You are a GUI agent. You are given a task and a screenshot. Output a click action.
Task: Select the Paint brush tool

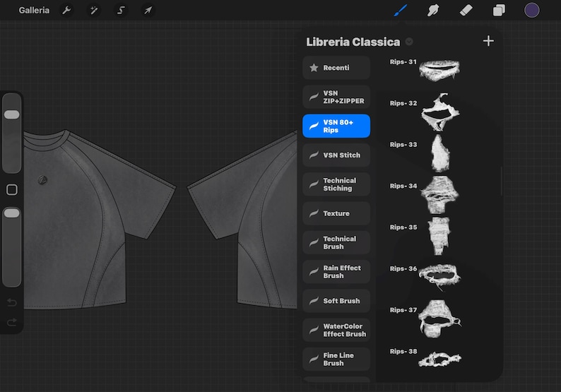(x=401, y=11)
